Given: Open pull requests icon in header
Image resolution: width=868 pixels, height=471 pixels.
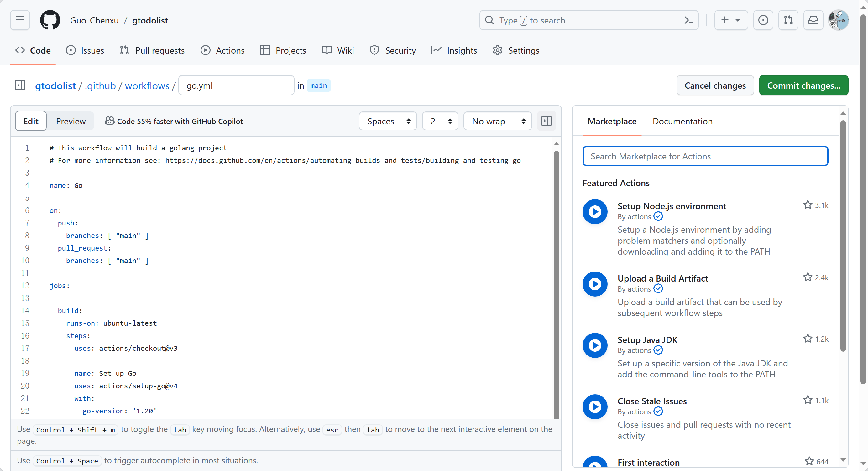Looking at the screenshot, I should point(788,20).
